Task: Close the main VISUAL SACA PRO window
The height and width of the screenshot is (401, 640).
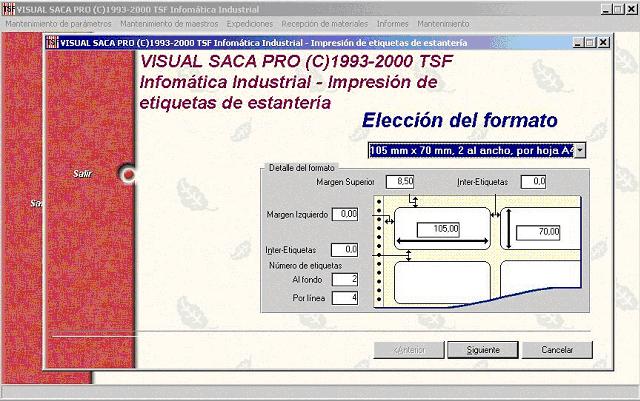Action: coord(632,9)
